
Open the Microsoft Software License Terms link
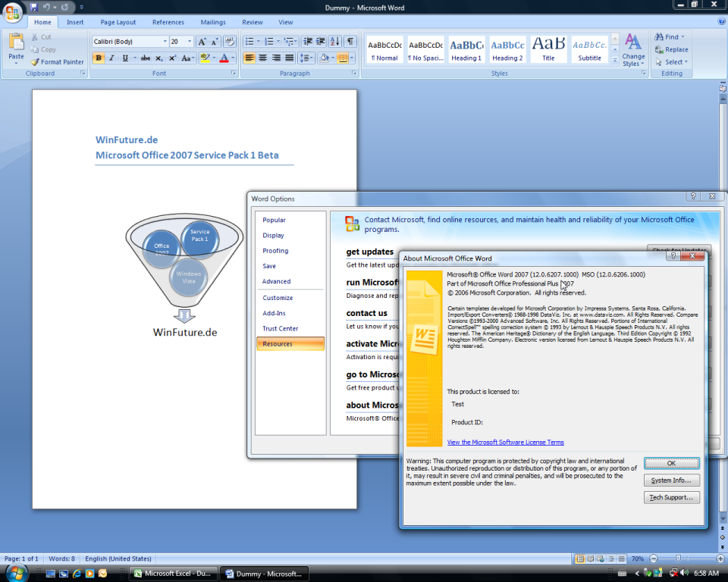tap(505, 443)
